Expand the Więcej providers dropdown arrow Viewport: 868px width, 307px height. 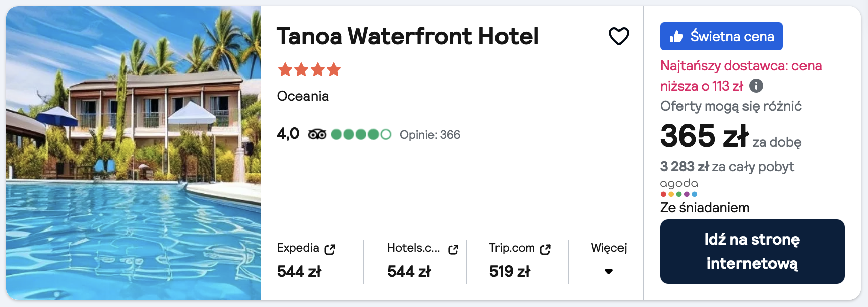point(609,272)
